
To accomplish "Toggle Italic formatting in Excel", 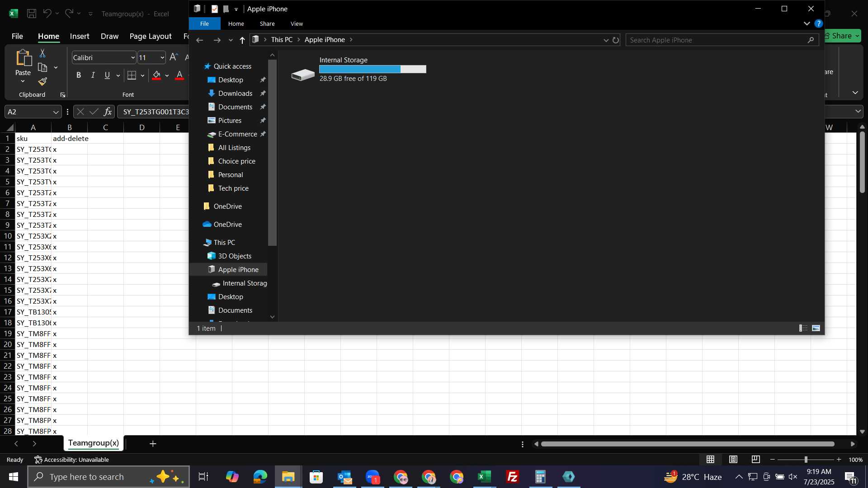I will pyautogui.click(x=93, y=75).
